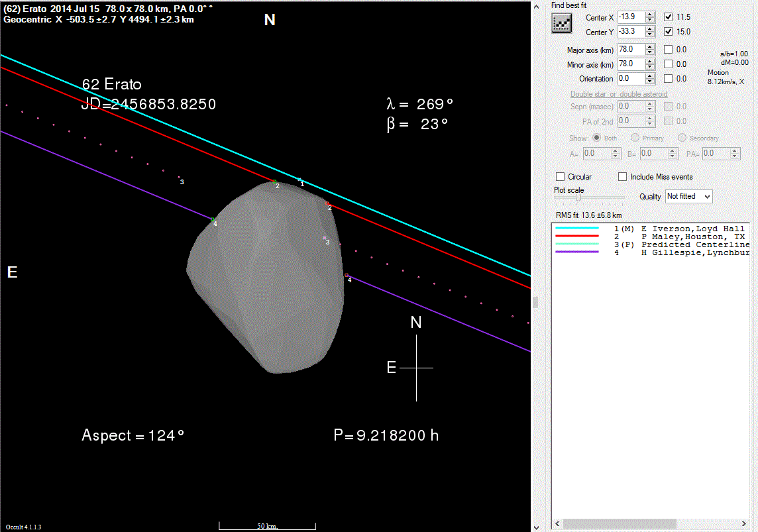Click the Find best fit icon button
This screenshot has height=532, width=758.
point(562,24)
